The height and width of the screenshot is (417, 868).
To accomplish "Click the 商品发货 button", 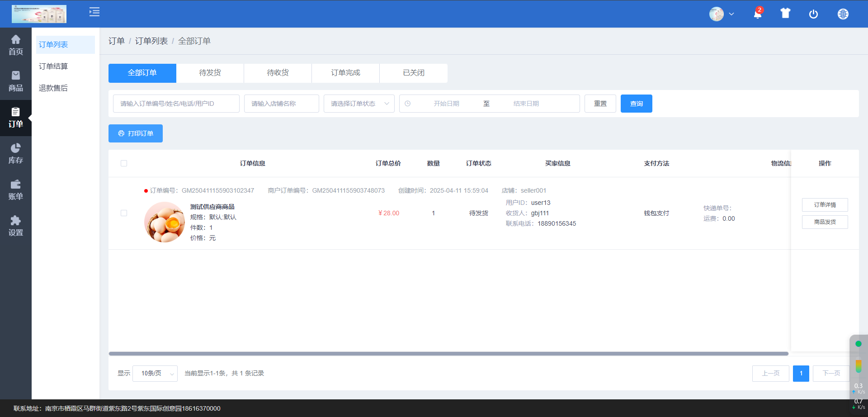I will (825, 222).
